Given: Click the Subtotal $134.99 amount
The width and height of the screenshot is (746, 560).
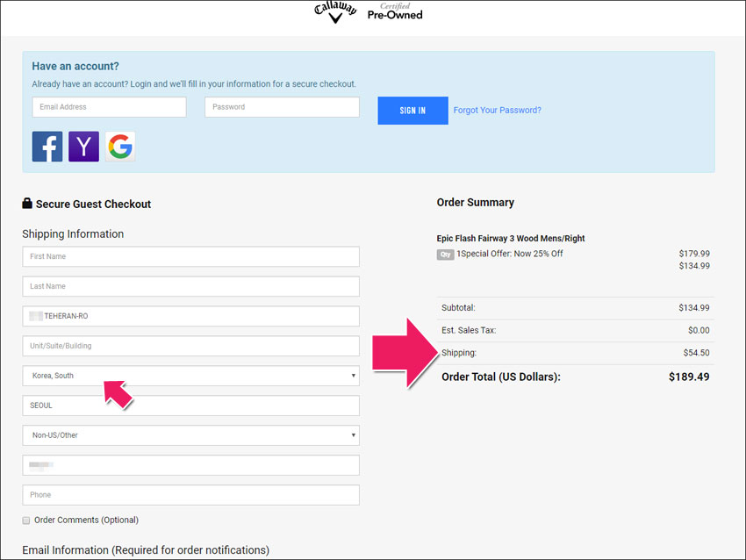Looking at the screenshot, I should (x=694, y=308).
